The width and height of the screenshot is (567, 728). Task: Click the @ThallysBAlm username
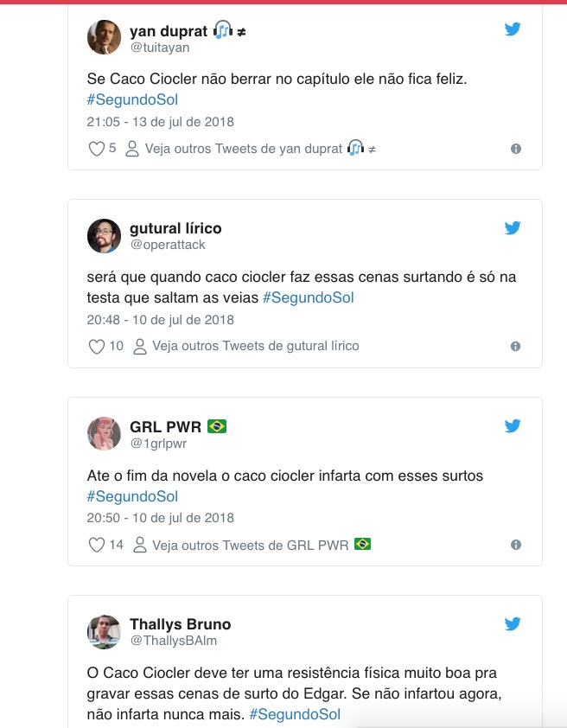point(171,642)
